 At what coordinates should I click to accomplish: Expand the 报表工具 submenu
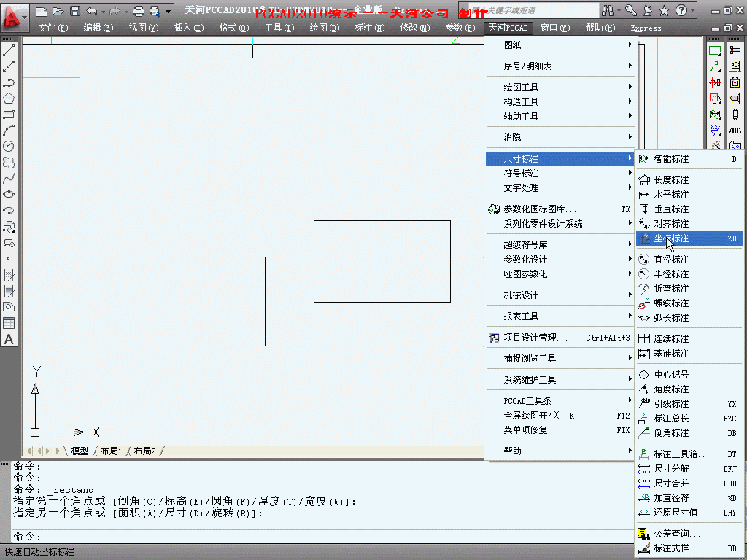coord(560,316)
